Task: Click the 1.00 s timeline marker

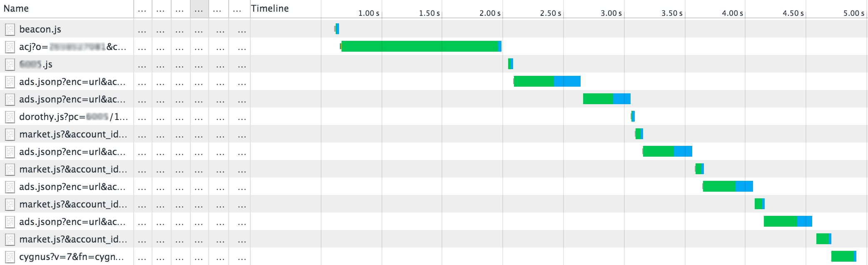Action: click(x=369, y=13)
